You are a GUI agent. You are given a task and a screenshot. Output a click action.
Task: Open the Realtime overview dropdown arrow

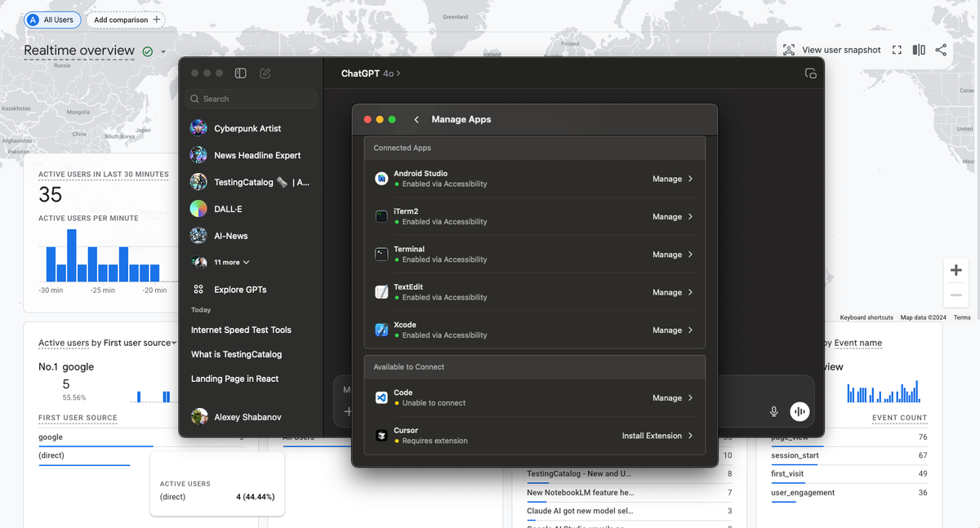[163, 52]
